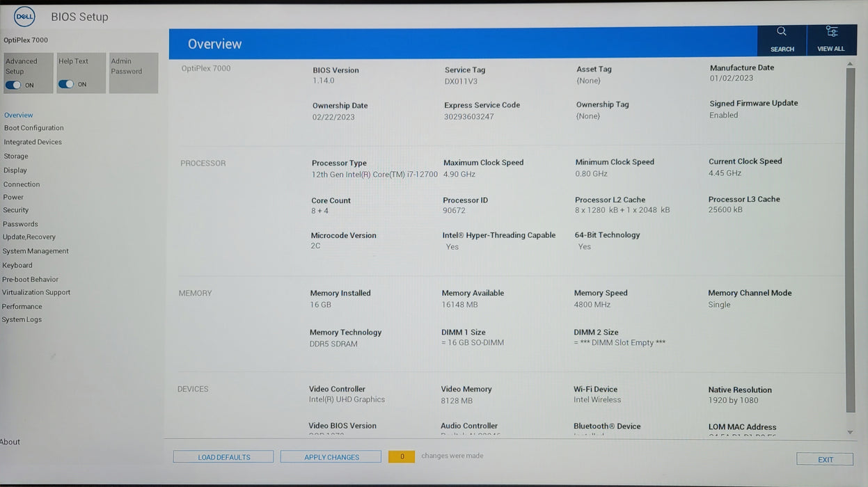Open the Performance section
Viewport: 868px width, 487px height.
22,307
